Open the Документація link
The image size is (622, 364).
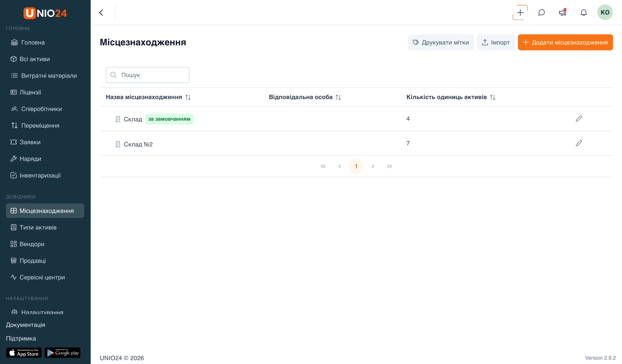pos(26,325)
